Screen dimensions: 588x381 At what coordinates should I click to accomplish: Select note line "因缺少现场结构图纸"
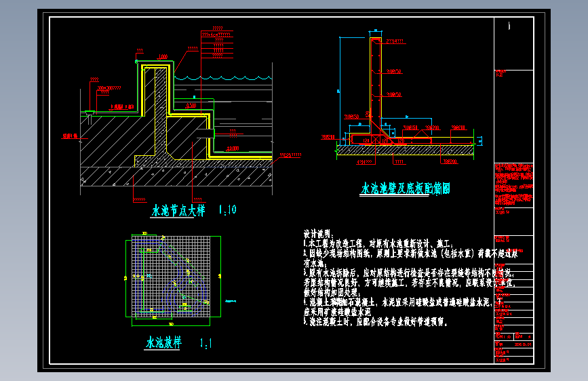coord(410,254)
